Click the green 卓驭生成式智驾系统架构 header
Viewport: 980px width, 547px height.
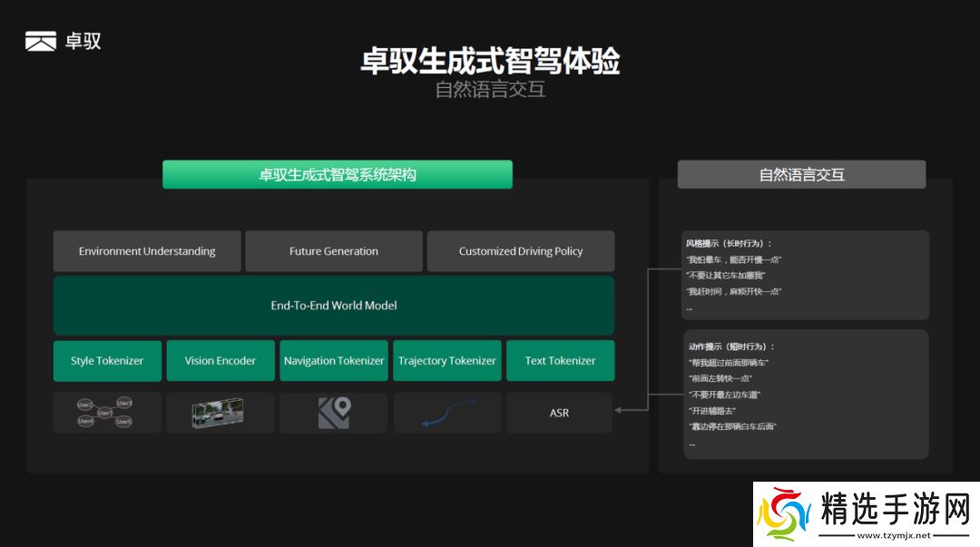pyautogui.click(x=338, y=174)
